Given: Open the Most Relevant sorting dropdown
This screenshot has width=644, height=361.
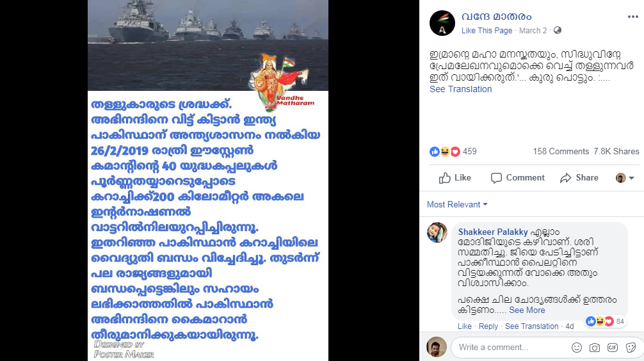Looking at the screenshot, I should [457, 205].
